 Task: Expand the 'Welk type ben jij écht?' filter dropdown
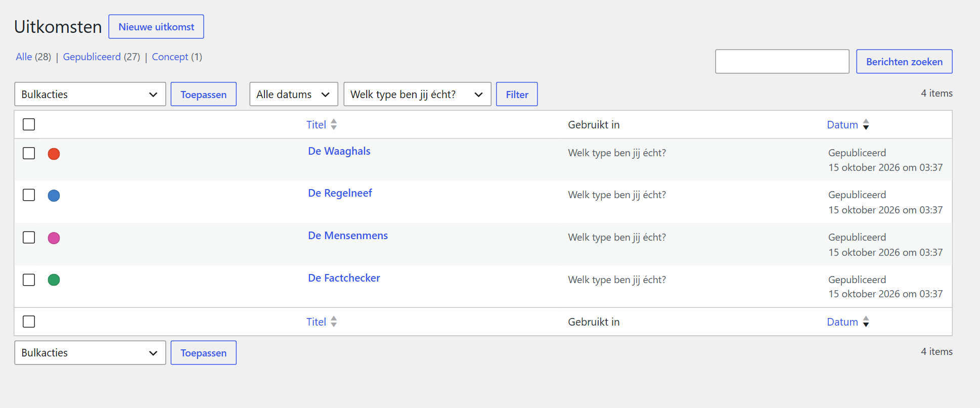(x=417, y=94)
